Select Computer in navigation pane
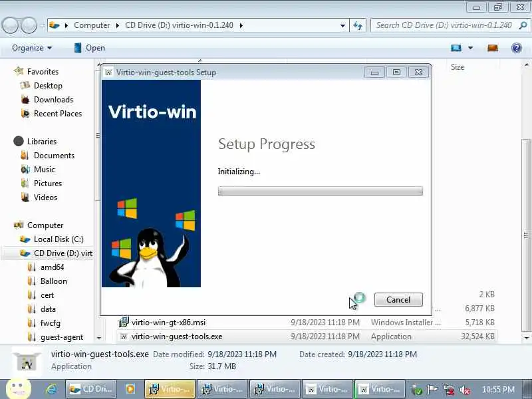 45,225
